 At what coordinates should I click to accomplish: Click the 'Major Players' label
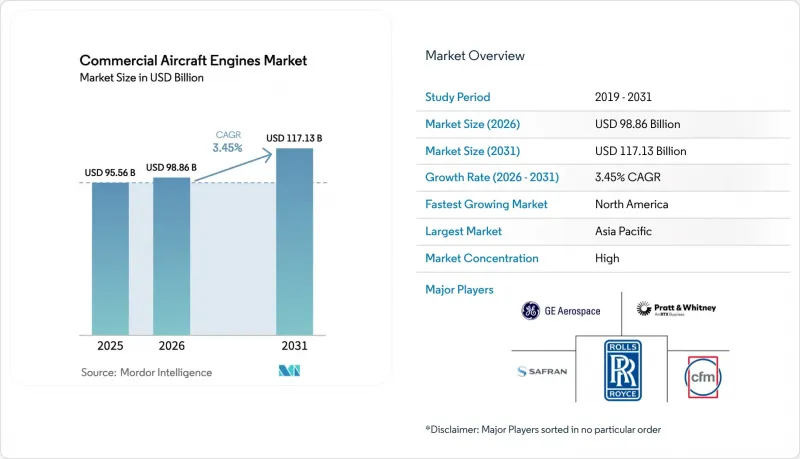tap(459, 290)
